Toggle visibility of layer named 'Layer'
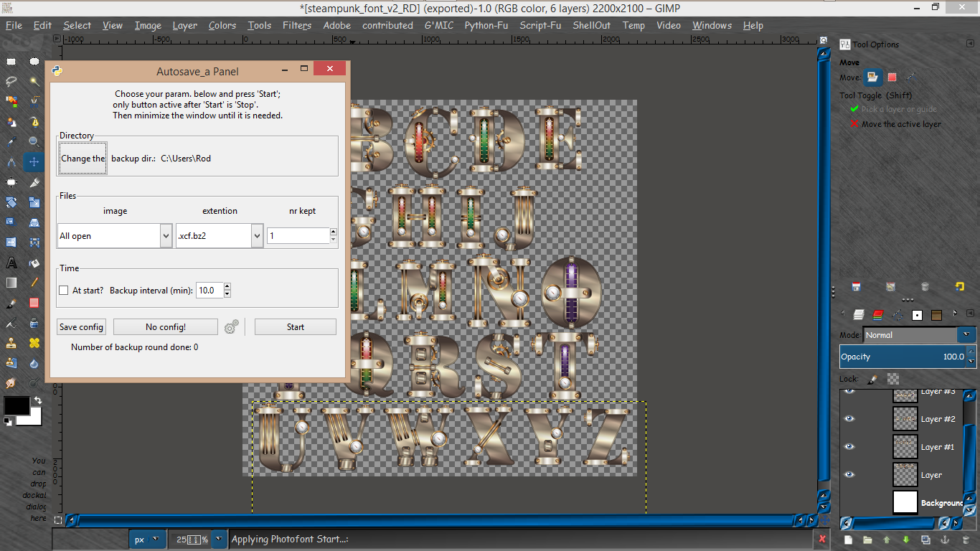Screen dimensions: 980x551 coord(849,474)
